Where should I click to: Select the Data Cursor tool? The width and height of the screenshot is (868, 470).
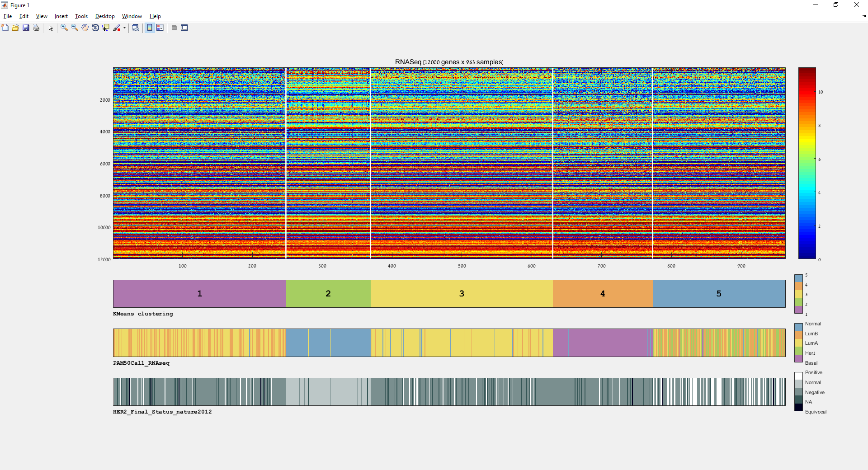coord(106,28)
